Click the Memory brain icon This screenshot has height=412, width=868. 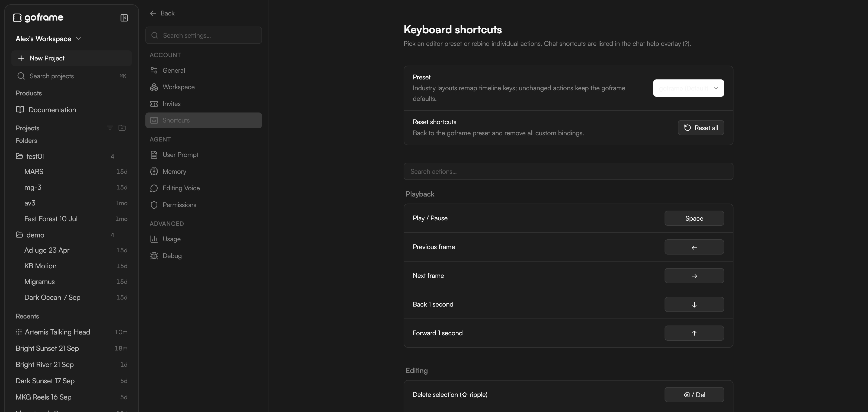click(154, 171)
